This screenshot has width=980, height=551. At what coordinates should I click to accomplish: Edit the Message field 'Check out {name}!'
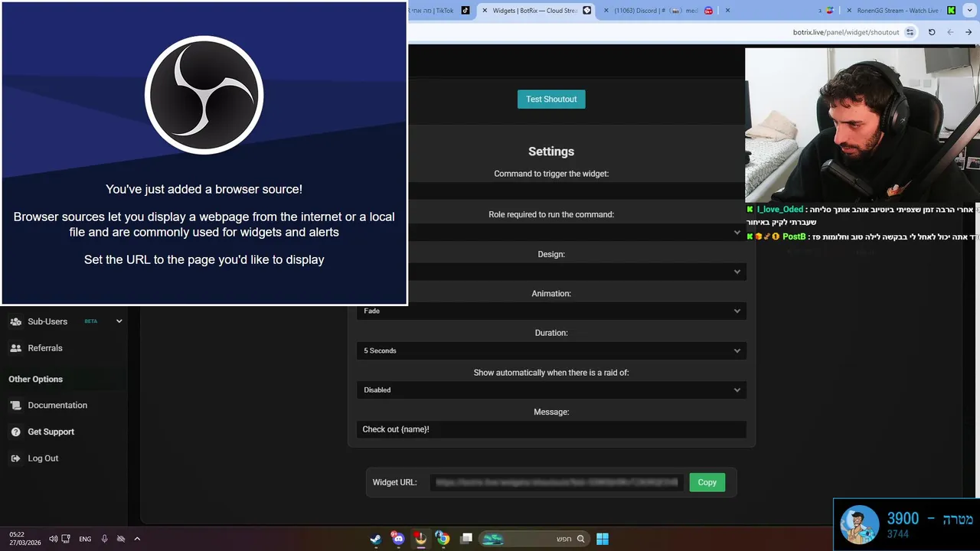[x=551, y=429]
